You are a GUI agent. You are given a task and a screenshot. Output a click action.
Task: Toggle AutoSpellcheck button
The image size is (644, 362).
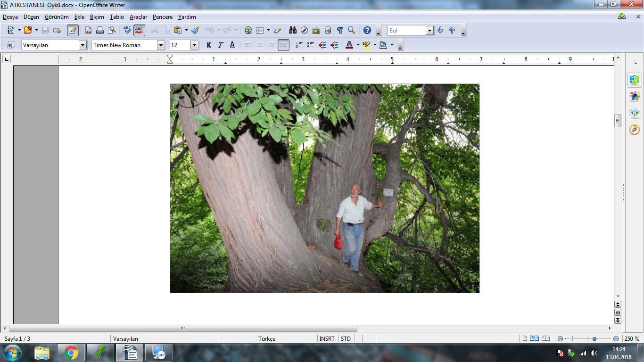pos(139,30)
